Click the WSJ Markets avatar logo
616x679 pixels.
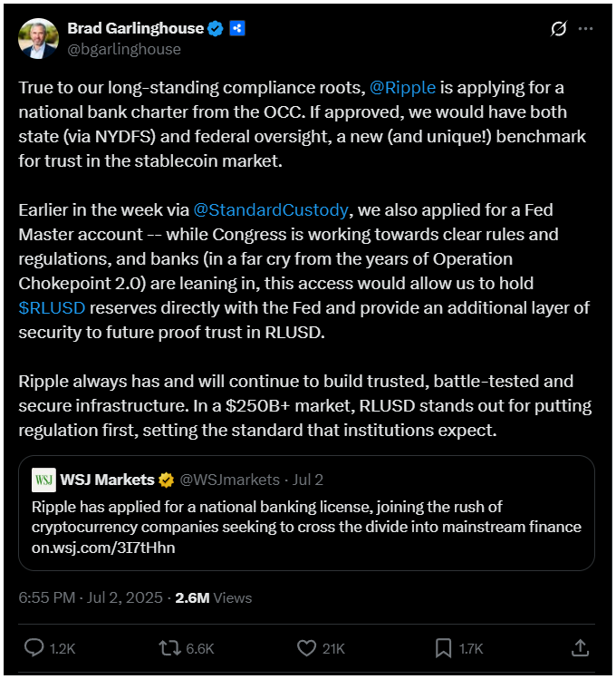[43, 479]
